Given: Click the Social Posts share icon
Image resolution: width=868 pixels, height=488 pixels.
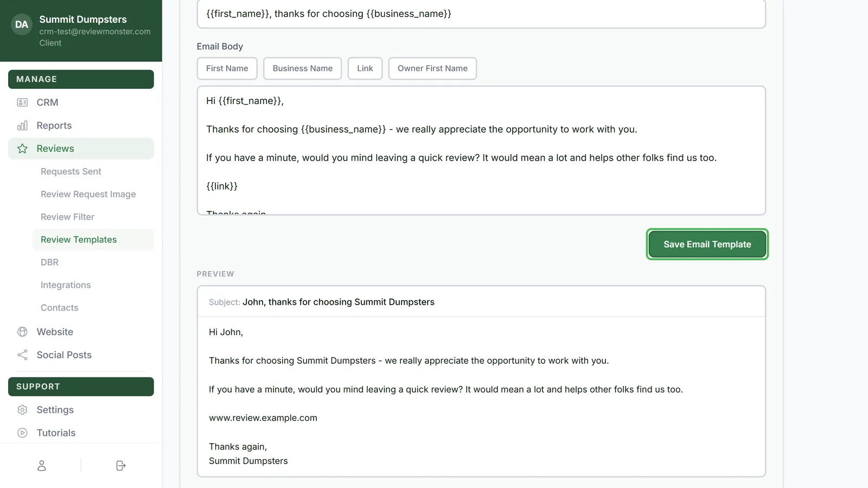Looking at the screenshot, I should click(22, 355).
